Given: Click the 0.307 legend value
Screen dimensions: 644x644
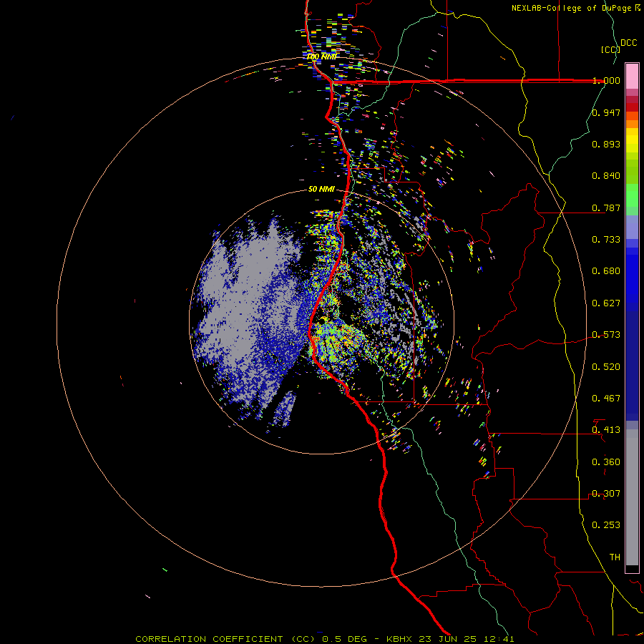Looking at the screenshot, I should click(x=606, y=494).
